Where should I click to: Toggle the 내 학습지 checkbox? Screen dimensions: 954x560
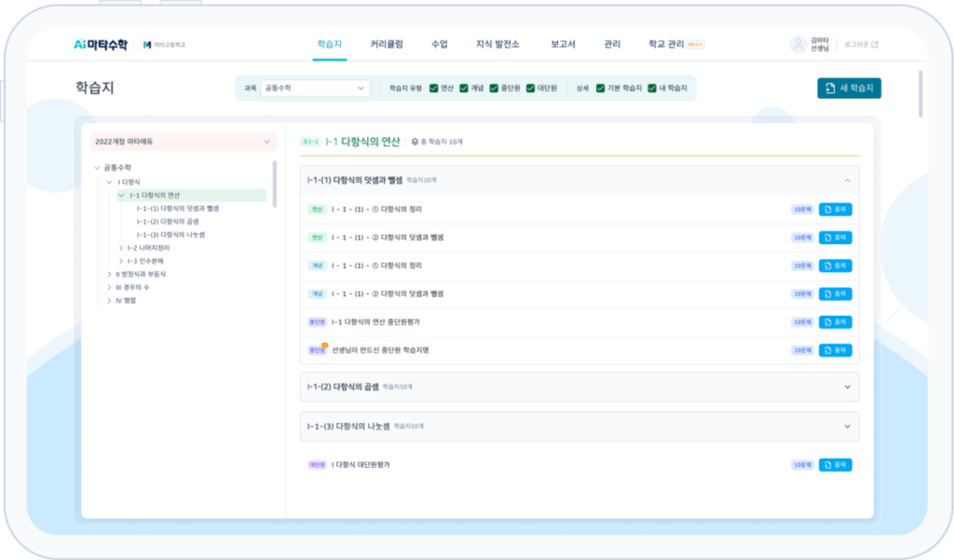[x=651, y=89]
